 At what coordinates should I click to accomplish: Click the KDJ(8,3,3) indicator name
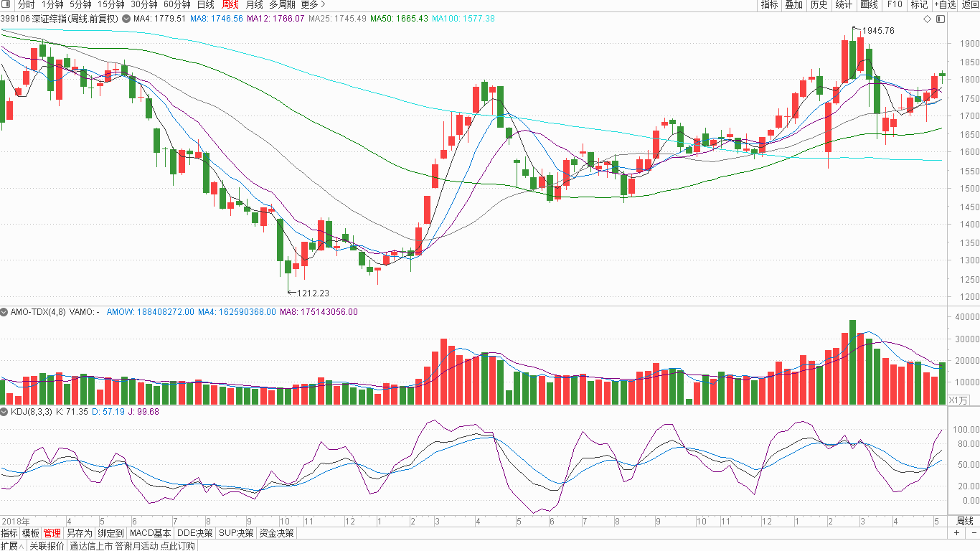(x=31, y=412)
